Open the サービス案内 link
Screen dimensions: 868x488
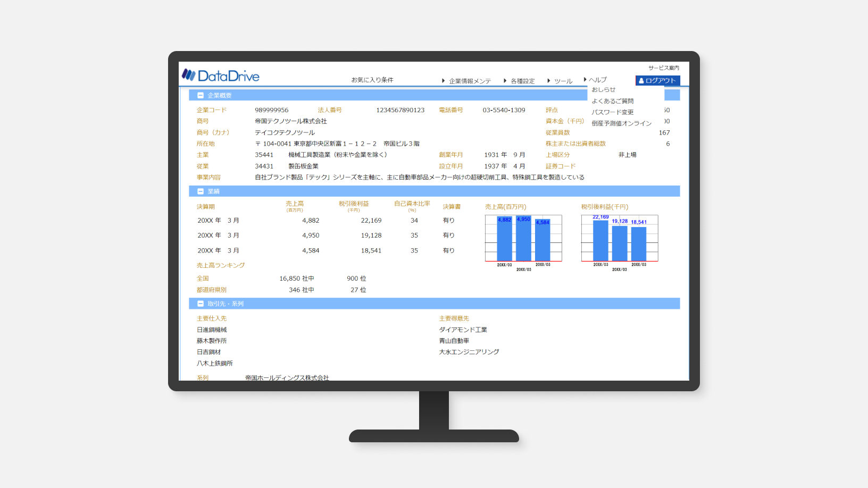click(x=663, y=68)
